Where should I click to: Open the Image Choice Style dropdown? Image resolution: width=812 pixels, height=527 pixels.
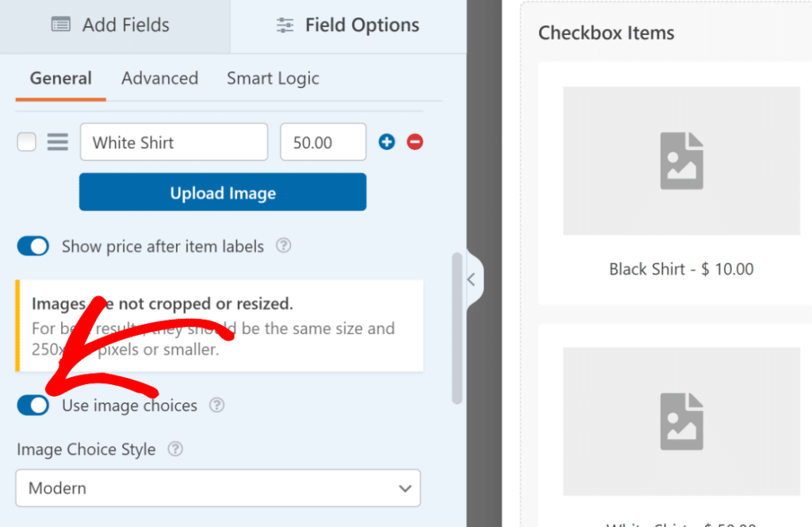[x=218, y=488]
